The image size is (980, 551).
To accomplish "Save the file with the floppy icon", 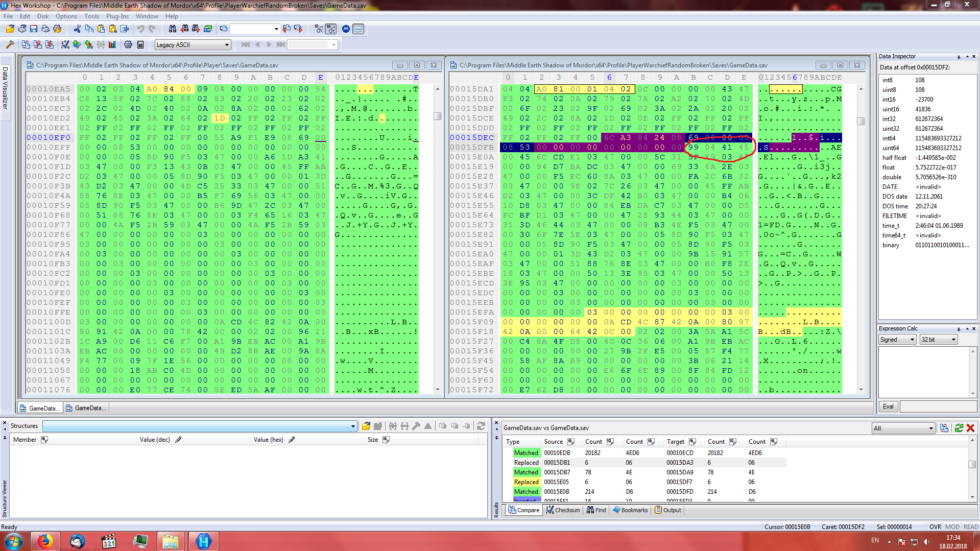I will (34, 29).
